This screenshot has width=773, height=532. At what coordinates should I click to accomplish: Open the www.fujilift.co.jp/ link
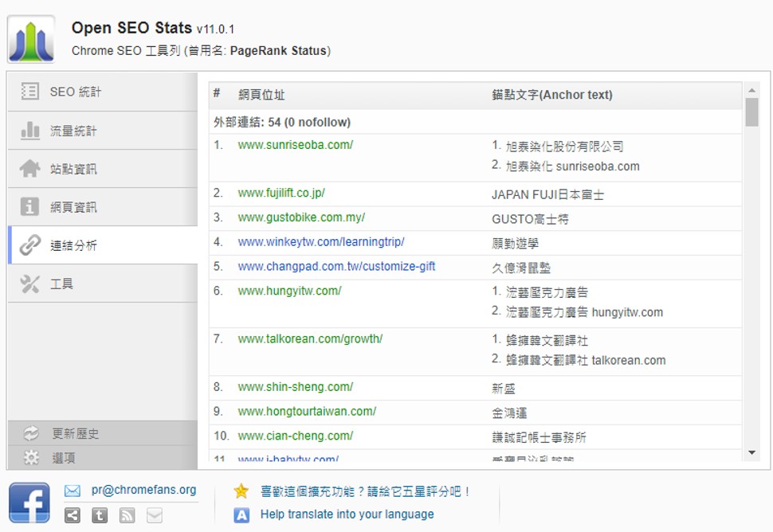281,193
